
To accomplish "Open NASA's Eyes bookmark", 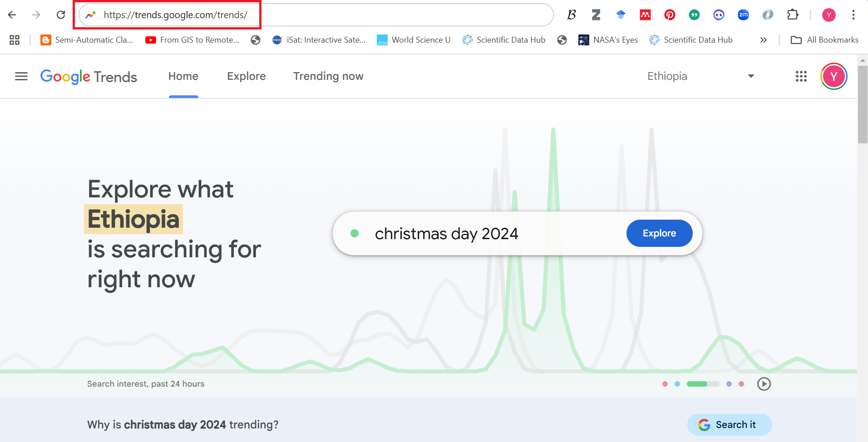I will [608, 40].
